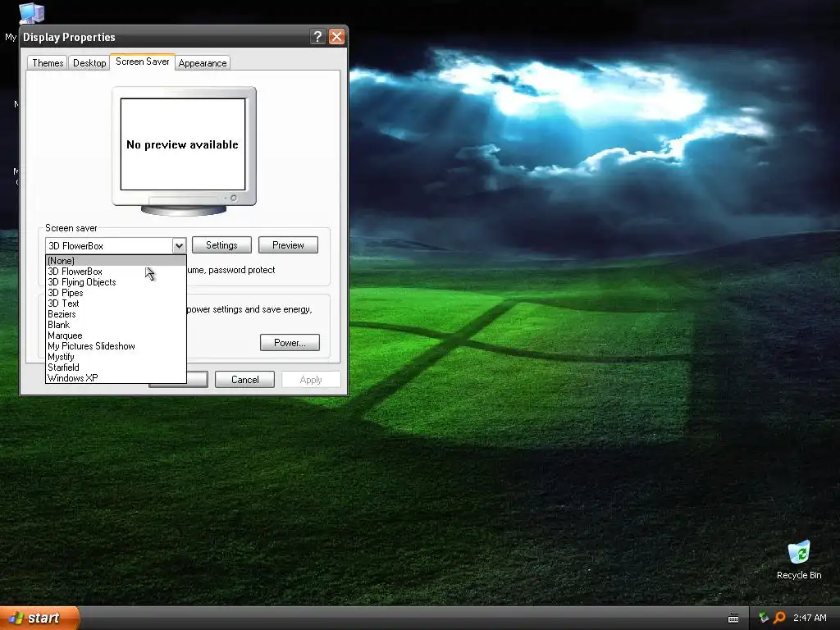Click the network tray icon beside the clock
840x630 pixels.
tap(764, 618)
